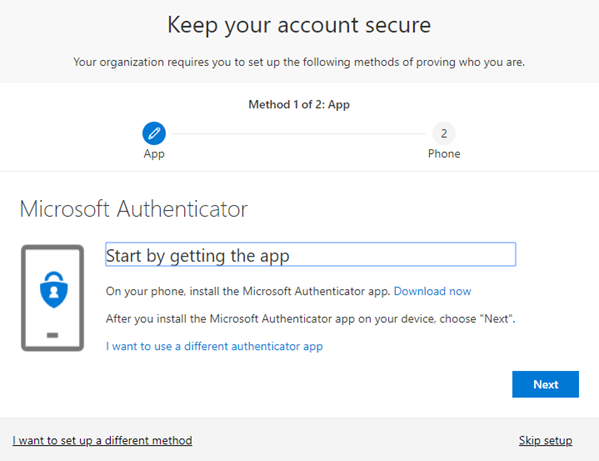Click the blue shield lock icon on phone

pyautogui.click(x=54, y=290)
